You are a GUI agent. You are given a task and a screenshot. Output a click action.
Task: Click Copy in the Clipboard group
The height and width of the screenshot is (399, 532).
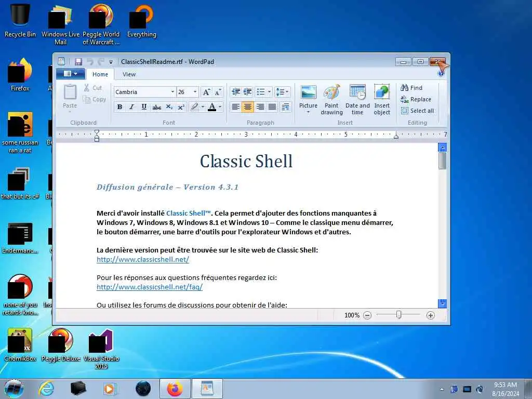[95, 99]
